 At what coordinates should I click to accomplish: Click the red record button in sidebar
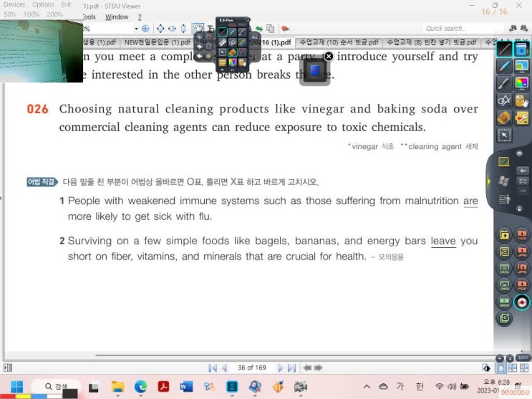pos(522,303)
